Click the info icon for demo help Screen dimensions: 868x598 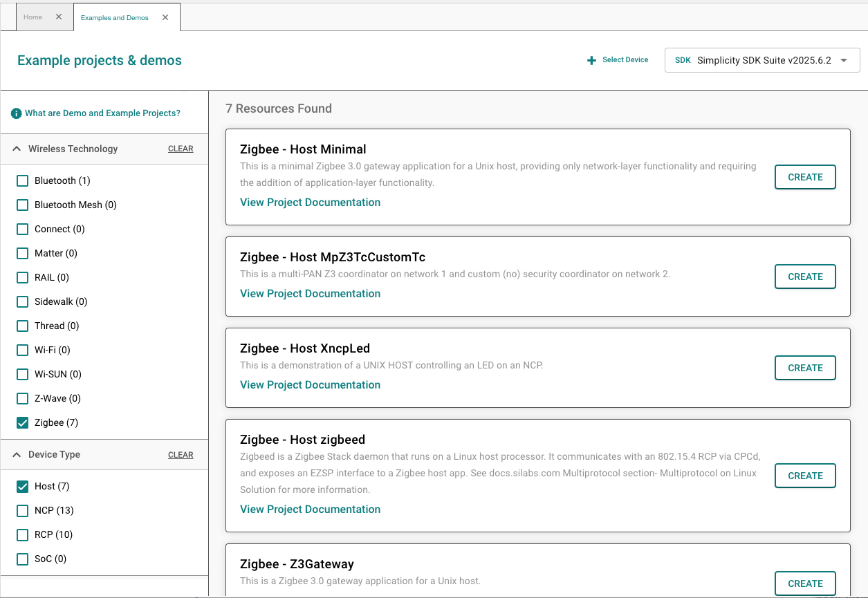tap(16, 113)
